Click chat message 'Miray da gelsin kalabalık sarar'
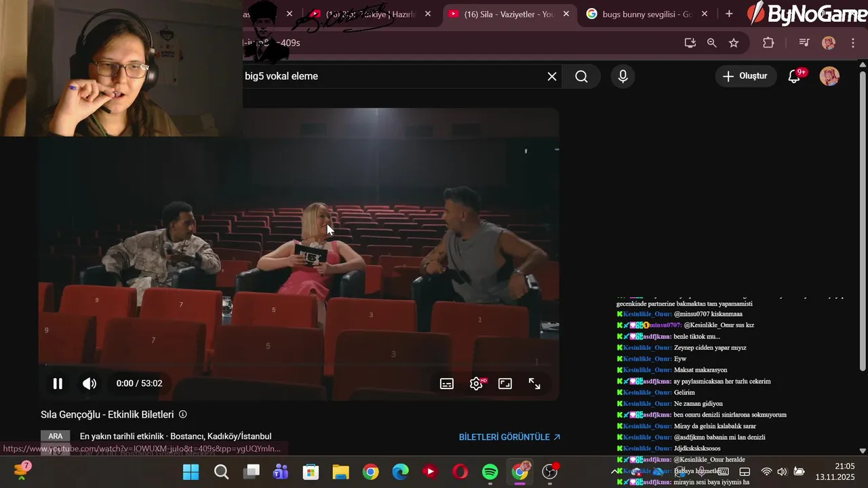Image resolution: width=868 pixels, height=488 pixels. [x=715, y=426]
